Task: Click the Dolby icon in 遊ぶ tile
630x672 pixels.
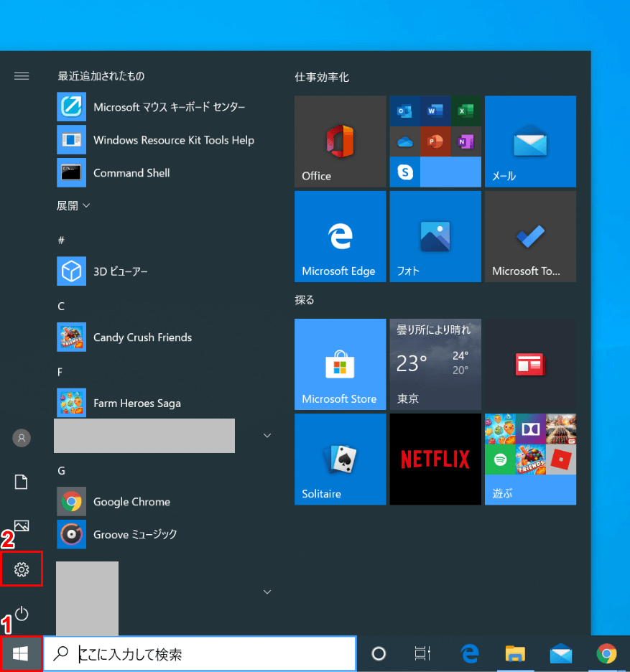Action: pyautogui.click(x=530, y=429)
